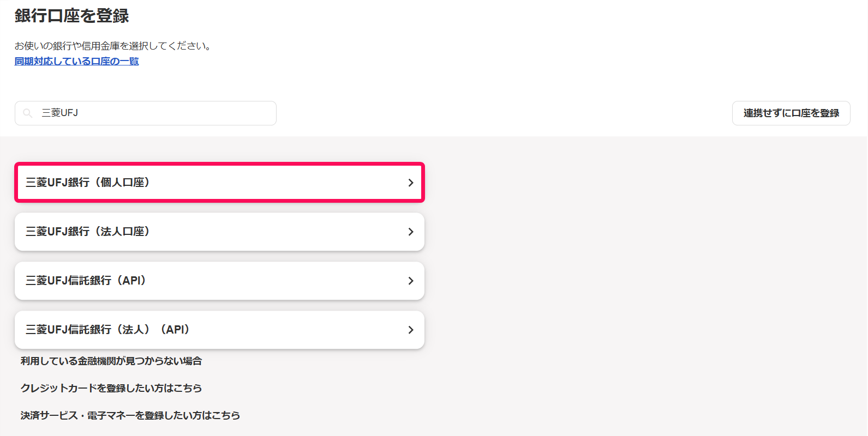Screen dimensions: 868x436
Task: Open 同期対応している口座の一覧 link
Action: (77, 62)
